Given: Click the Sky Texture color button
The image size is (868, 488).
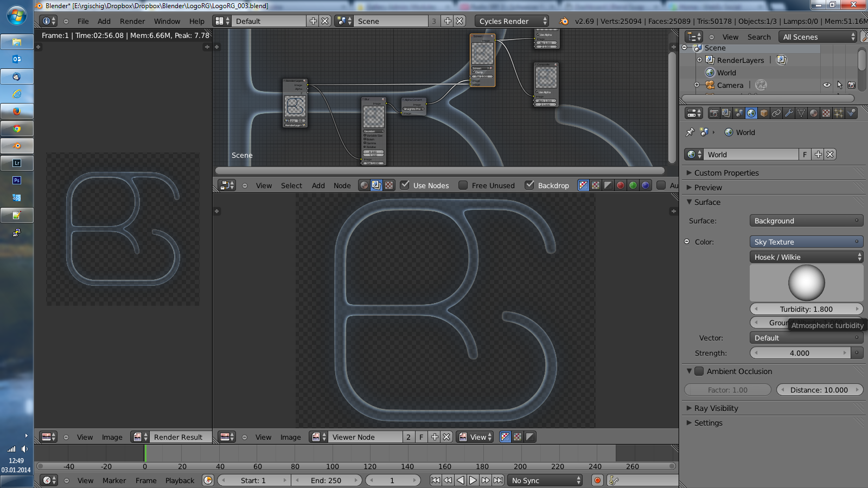Looking at the screenshot, I should [x=806, y=242].
